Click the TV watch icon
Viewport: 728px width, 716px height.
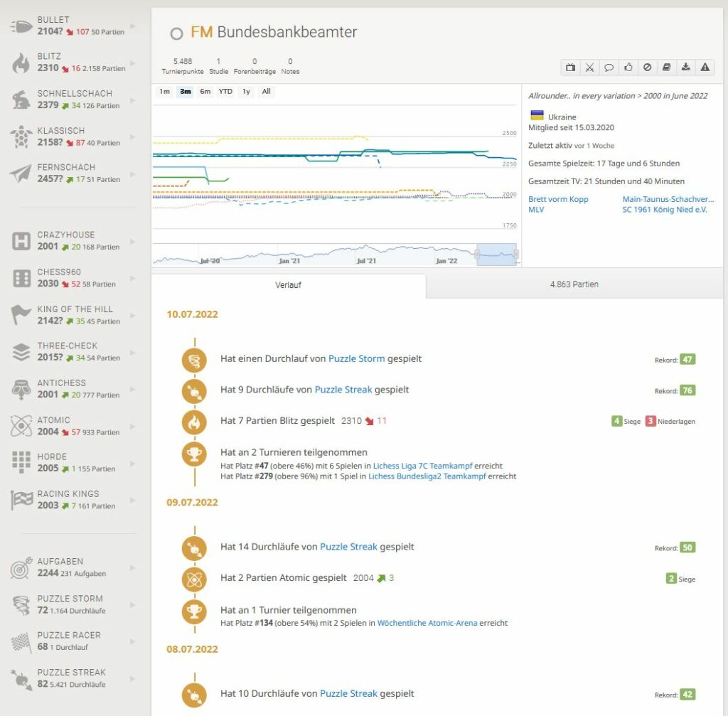(x=570, y=68)
